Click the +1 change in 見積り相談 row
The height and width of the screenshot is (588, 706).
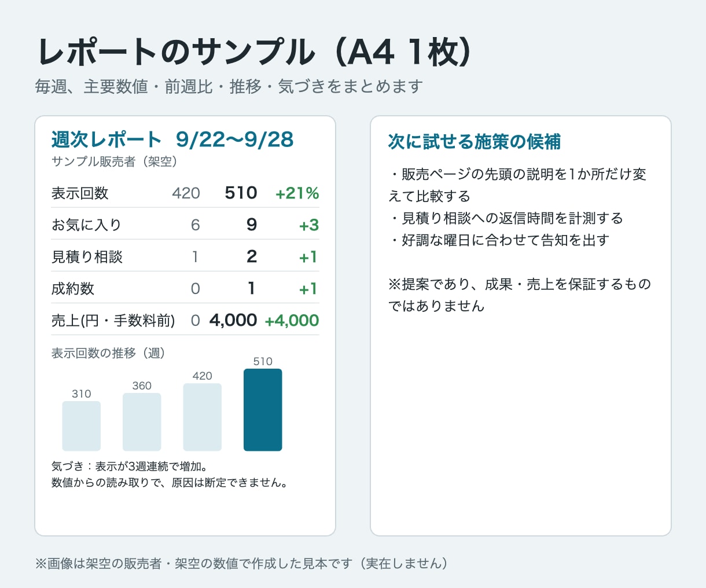click(308, 257)
